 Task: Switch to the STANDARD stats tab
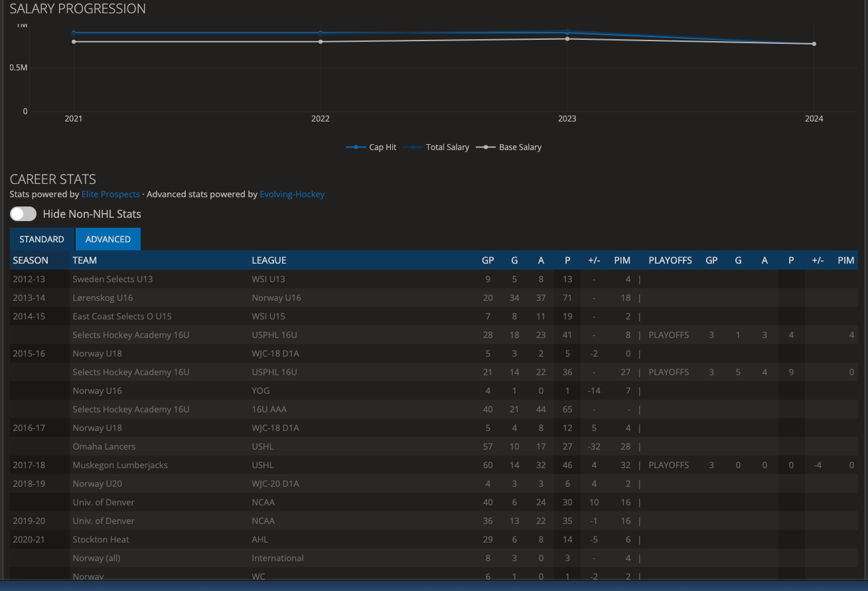42,239
